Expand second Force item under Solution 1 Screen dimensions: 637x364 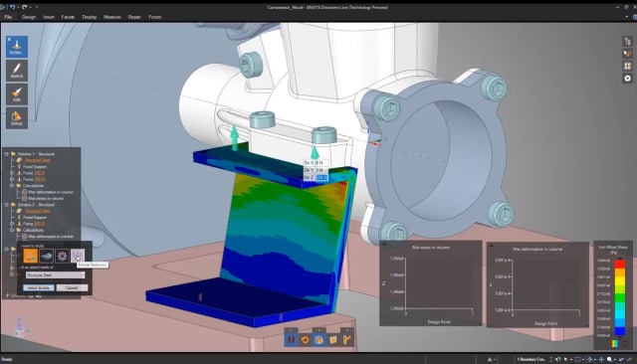click(x=12, y=179)
